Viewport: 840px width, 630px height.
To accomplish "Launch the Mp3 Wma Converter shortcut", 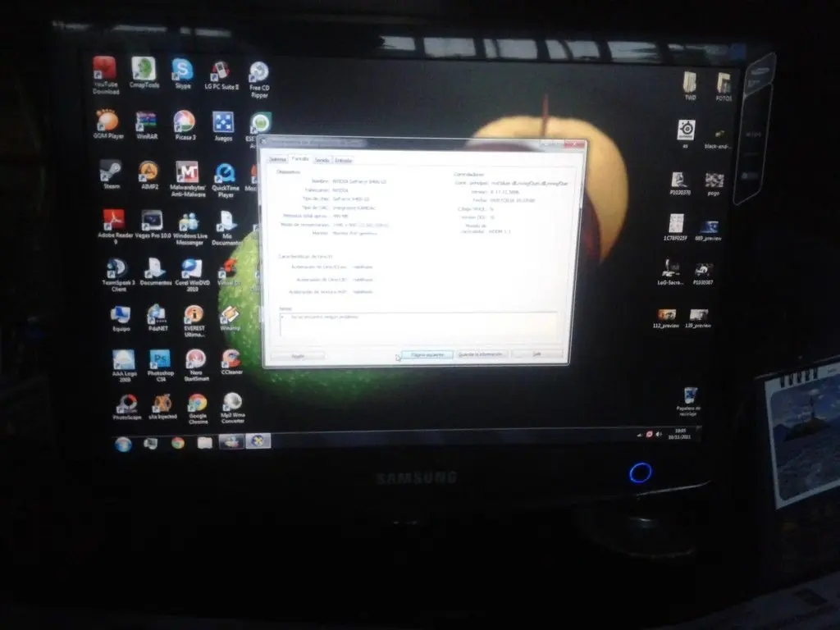I will [x=232, y=409].
